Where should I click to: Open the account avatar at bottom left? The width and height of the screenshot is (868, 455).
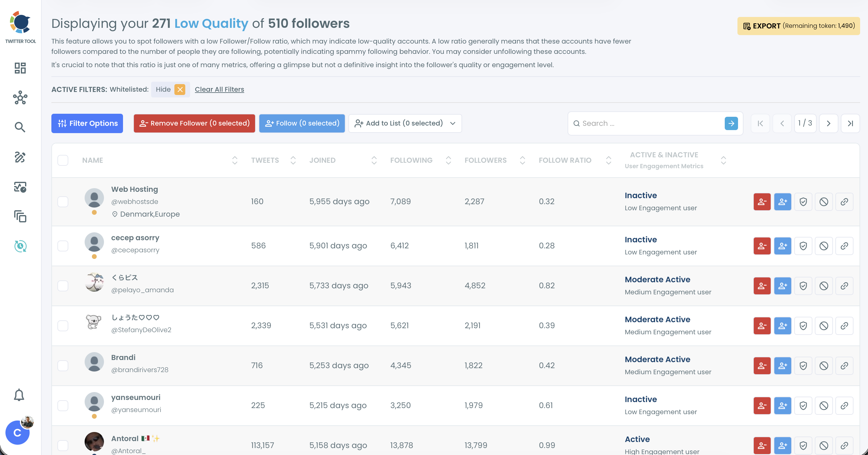(x=18, y=432)
